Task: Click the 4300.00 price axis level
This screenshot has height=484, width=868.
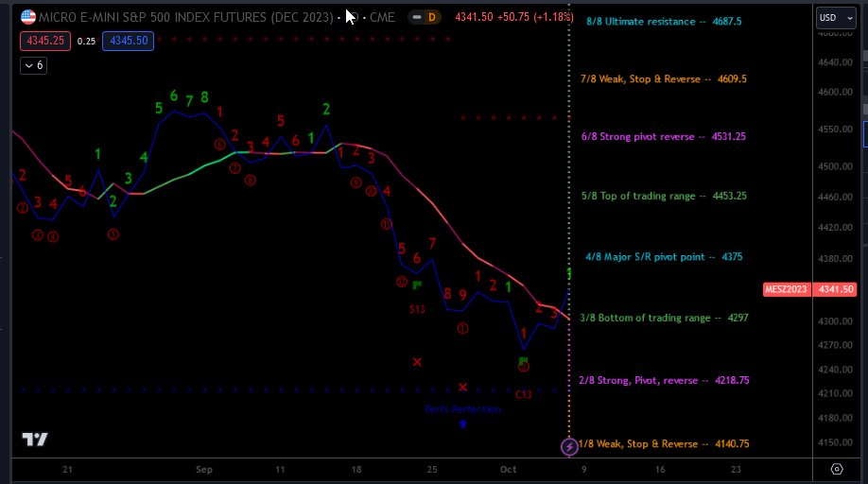Action: click(835, 320)
